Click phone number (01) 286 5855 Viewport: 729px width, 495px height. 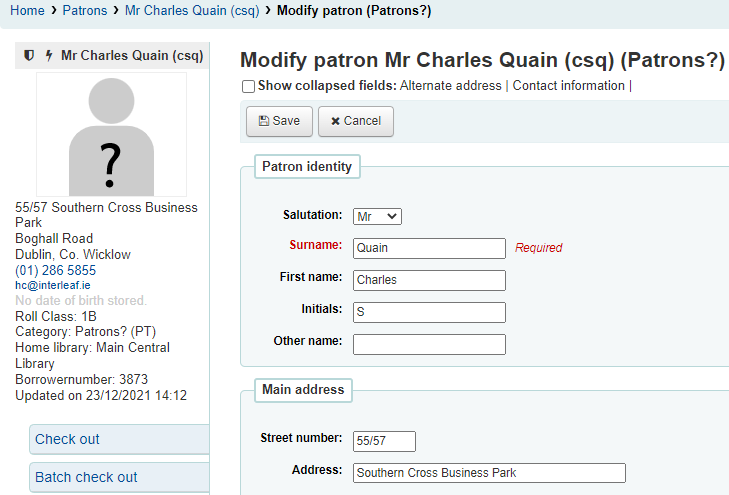(x=55, y=270)
